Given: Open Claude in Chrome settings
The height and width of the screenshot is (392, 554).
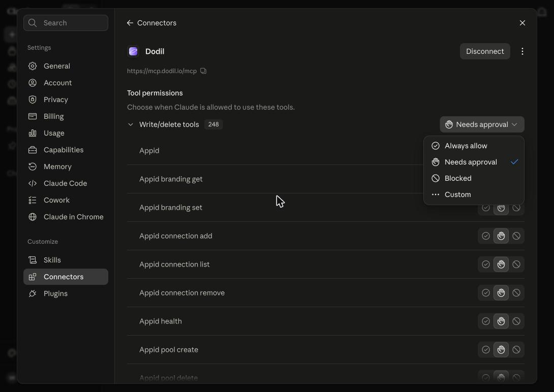Looking at the screenshot, I should coord(66,217).
